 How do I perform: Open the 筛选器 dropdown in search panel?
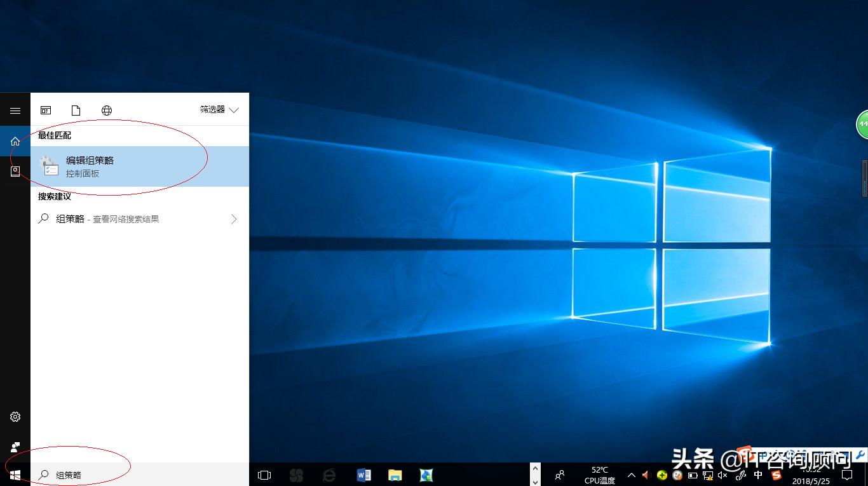219,109
